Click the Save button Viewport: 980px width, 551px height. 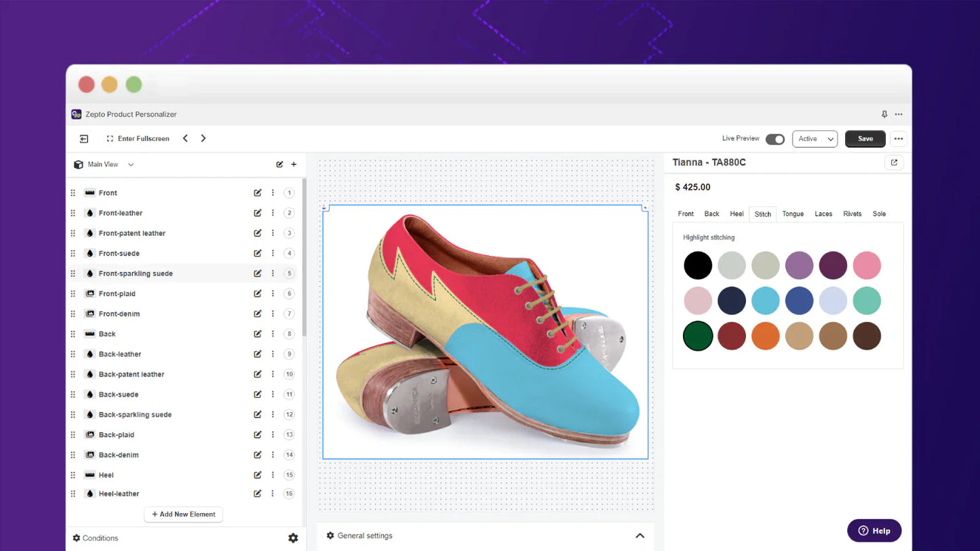[x=865, y=139]
